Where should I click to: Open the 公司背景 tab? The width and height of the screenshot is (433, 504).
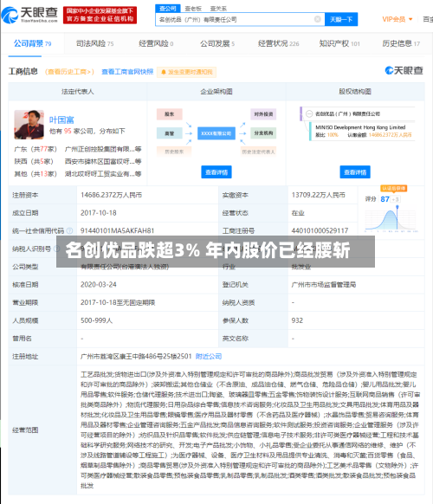32,43
